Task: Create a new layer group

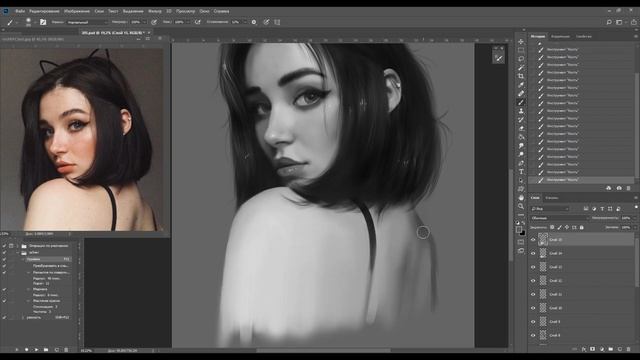Action: click(x=611, y=349)
